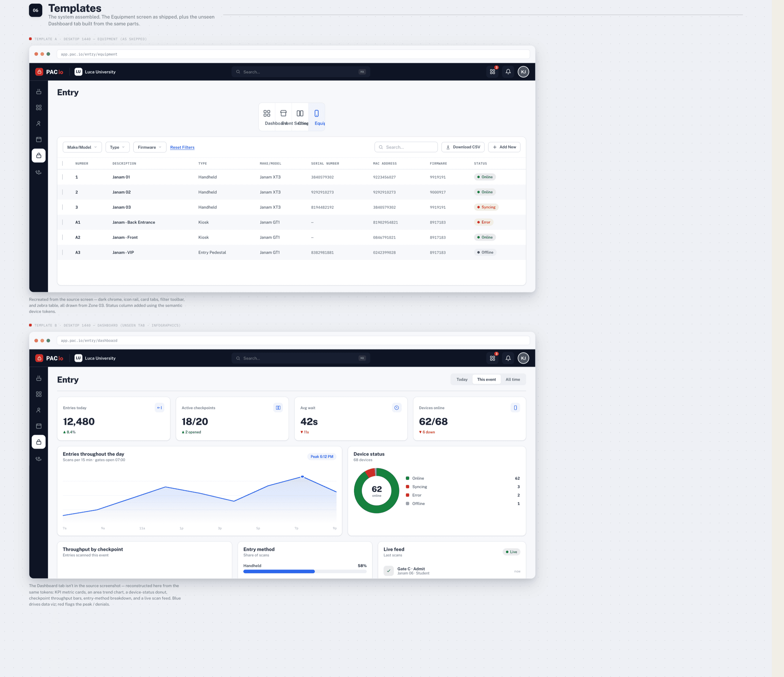Click Syncing status pill for Janam 03
The width and height of the screenshot is (784, 677).
click(486, 207)
